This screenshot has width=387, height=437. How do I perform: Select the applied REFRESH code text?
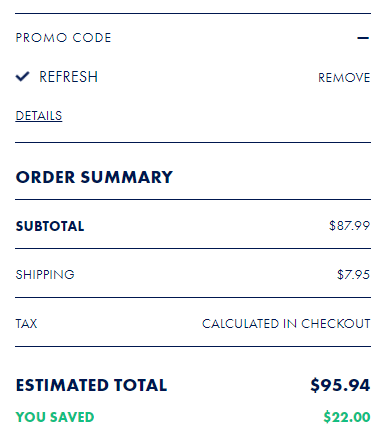click(x=68, y=77)
